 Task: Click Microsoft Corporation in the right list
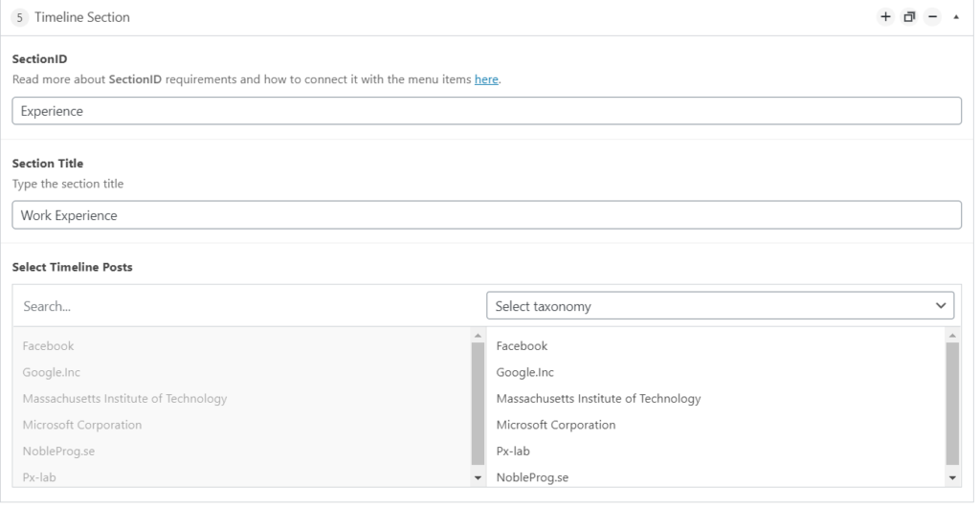pyautogui.click(x=556, y=425)
